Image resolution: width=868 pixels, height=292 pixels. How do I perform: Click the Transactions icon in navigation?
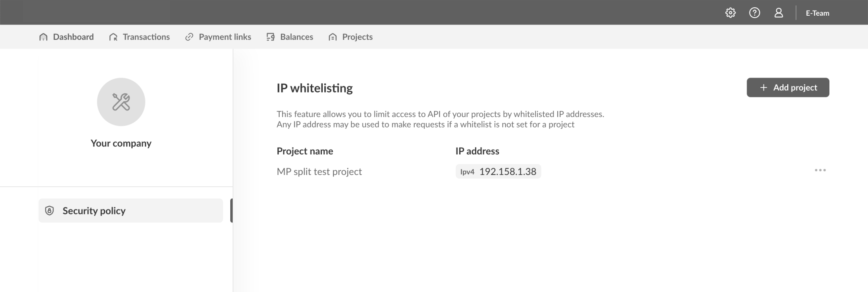click(113, 37)
